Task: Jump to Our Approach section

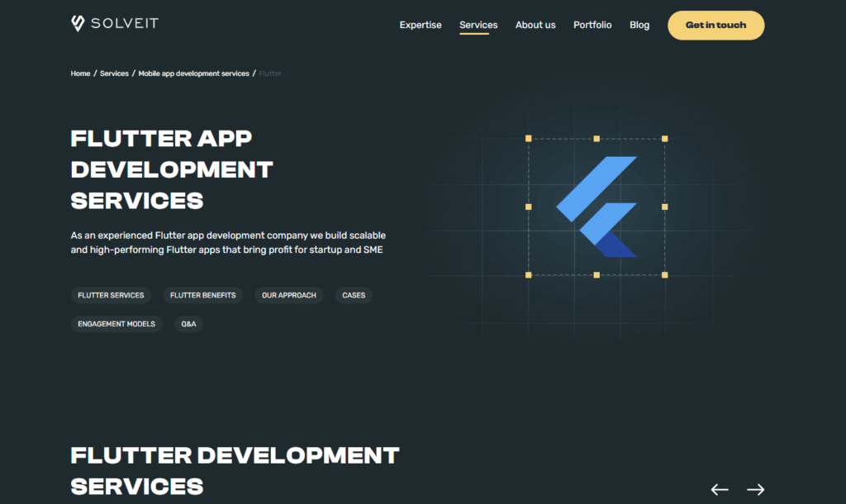Action: pos(289,295)
